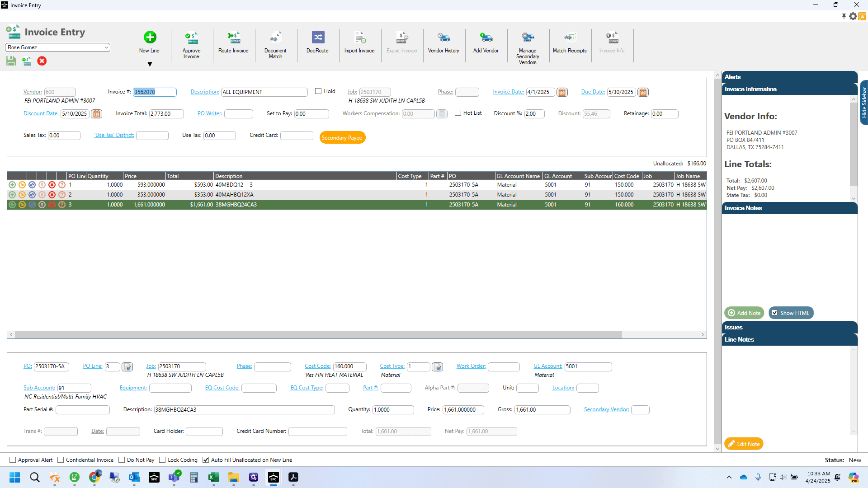The height and width of the screenshot is (488, 868).
Task: Launch DocRoute from the toolbar
Action: 318,37
